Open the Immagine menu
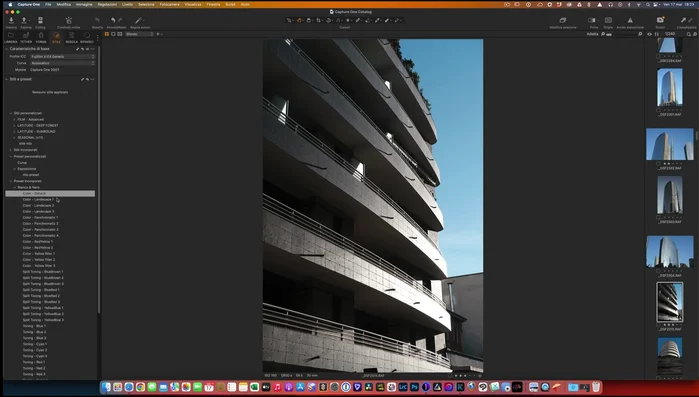Viewport: 699px width, 397px height. pyautogui.click(x=84, y=4)
